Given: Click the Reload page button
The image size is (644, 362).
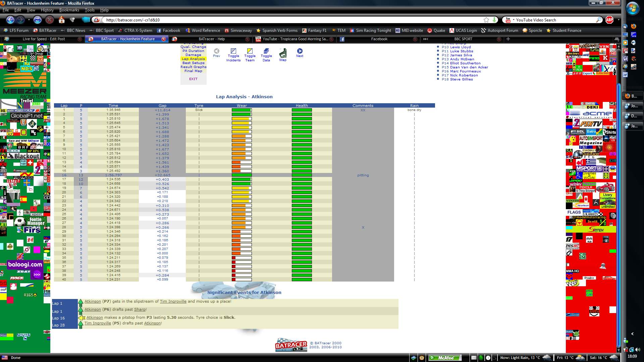Looking at the screenshot, I should click(x=38, y=20).
